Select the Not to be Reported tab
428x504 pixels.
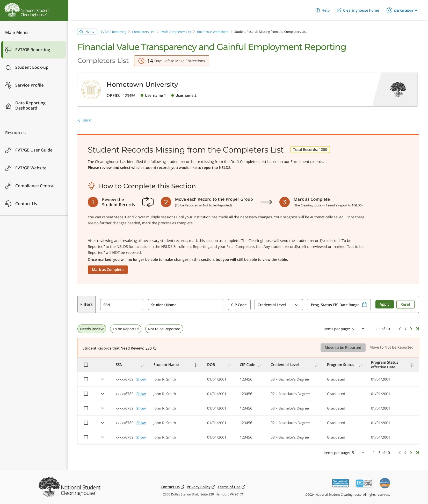pyautogui.click(x=164, y=329)
